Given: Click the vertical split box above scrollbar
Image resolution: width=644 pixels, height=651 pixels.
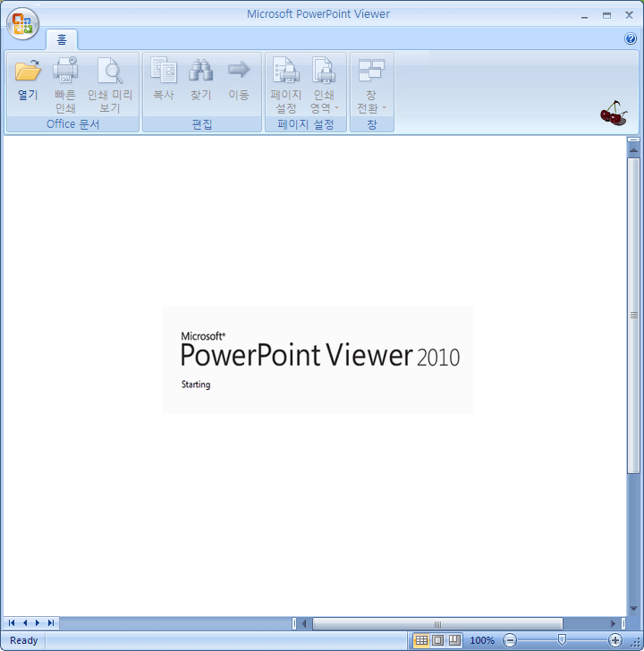Looking at the screenshot, I should click(x=633, y=139).
